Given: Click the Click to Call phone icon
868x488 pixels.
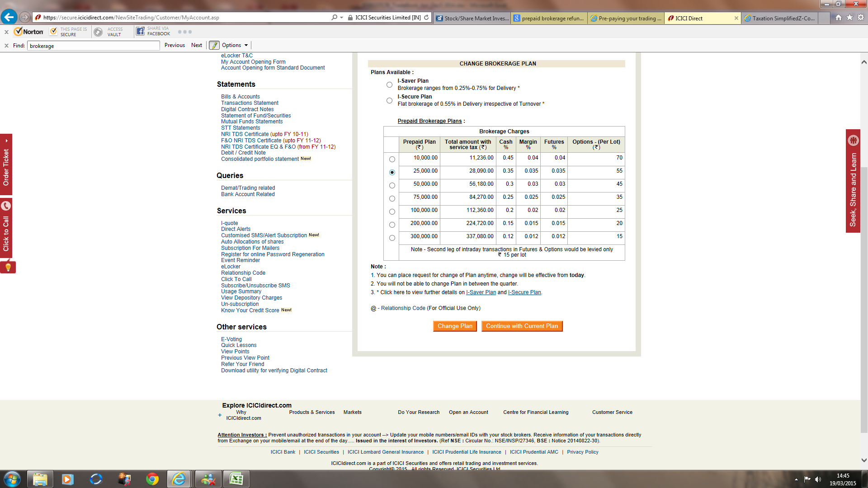Looking at the screenshot, I should [6, 206].
